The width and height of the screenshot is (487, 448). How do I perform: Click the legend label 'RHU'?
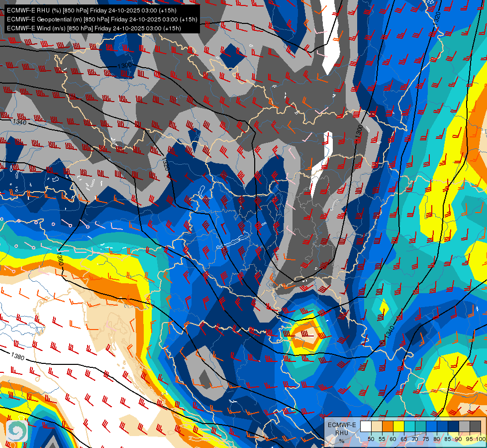click(x=342, y=433)
